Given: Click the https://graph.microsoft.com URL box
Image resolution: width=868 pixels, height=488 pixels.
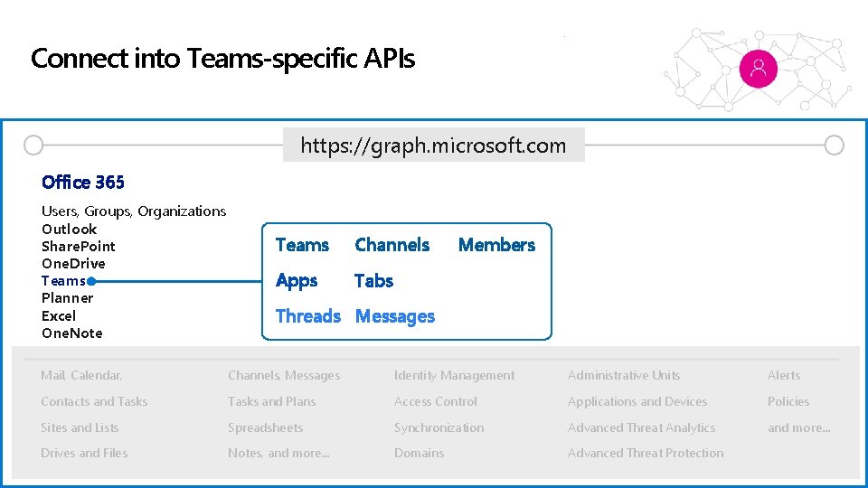Looking at the screenshot, I should point(433,145).
